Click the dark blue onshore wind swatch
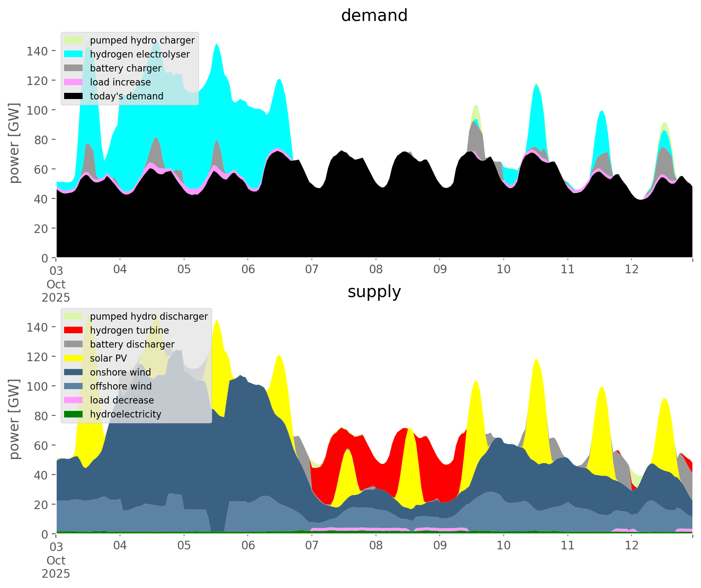The image size is (701, 588). click(74, 372)
